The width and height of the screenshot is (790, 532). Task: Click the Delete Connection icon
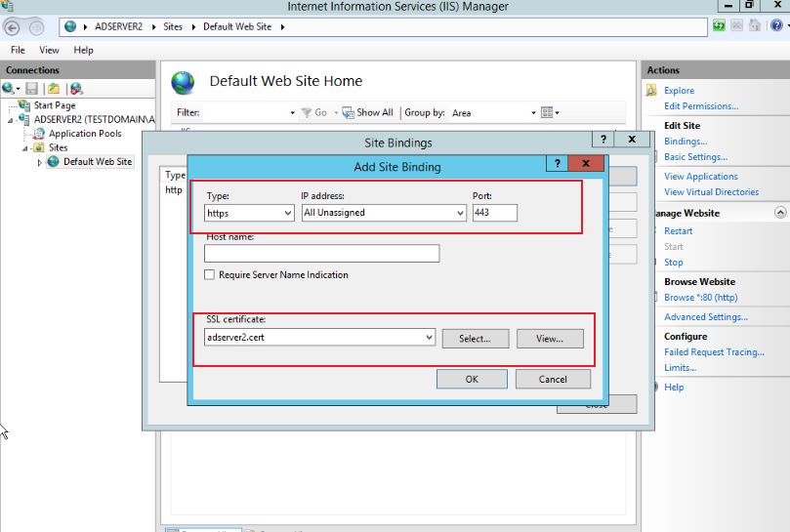(76, 89)
